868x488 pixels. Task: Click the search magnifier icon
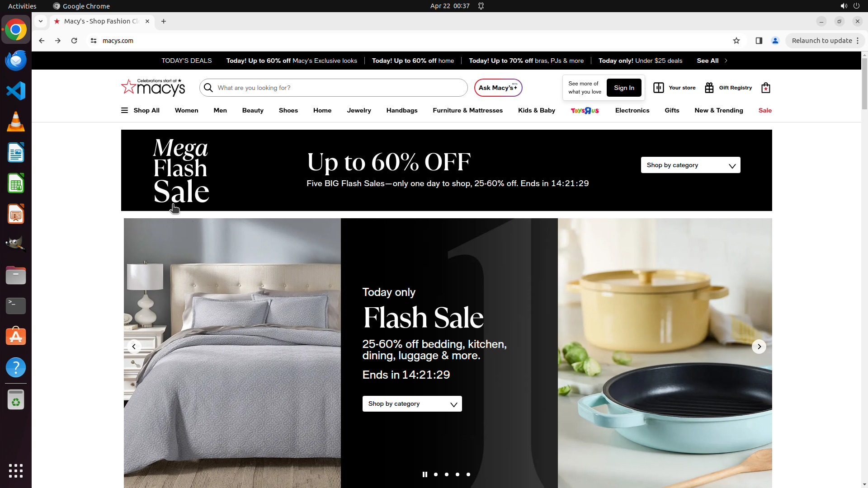[x=208, y=88]
